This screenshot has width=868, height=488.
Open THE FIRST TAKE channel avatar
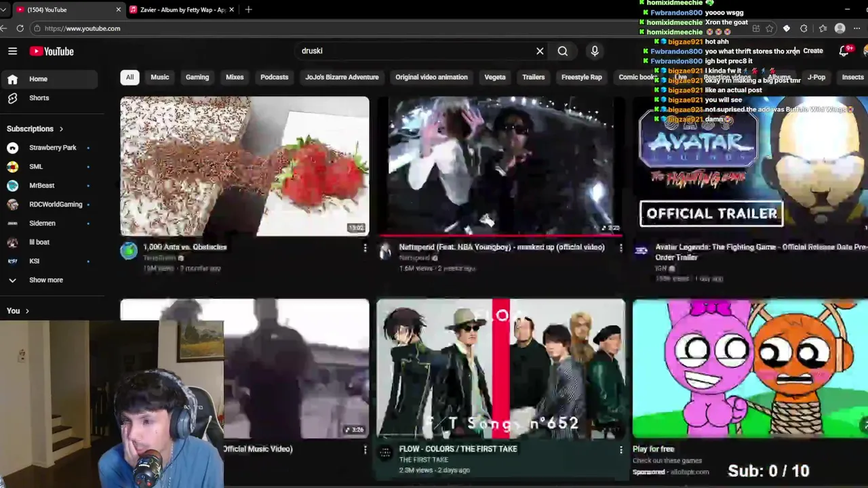[385, 453]
